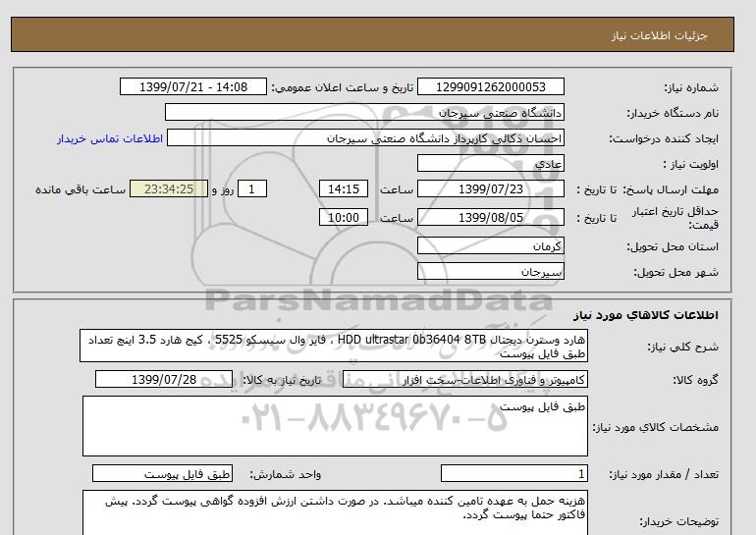Click the تاریخ و ساعت اعلان عمومی label

click(x=343, y=87)
